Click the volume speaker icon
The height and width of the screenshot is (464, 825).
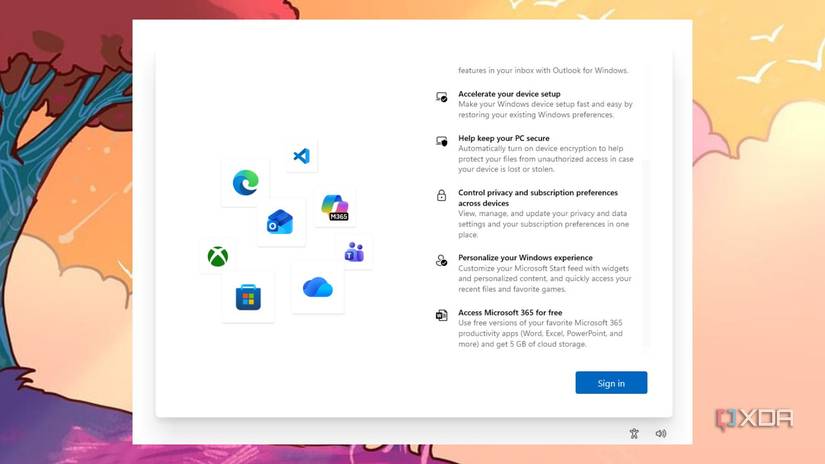pyautogui.click(x=661, y=433)
